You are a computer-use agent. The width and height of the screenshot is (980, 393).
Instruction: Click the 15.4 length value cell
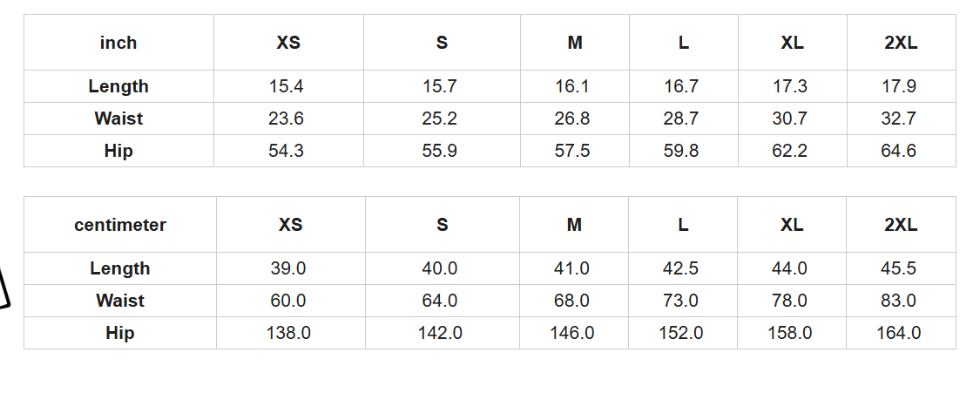point(287,86)
